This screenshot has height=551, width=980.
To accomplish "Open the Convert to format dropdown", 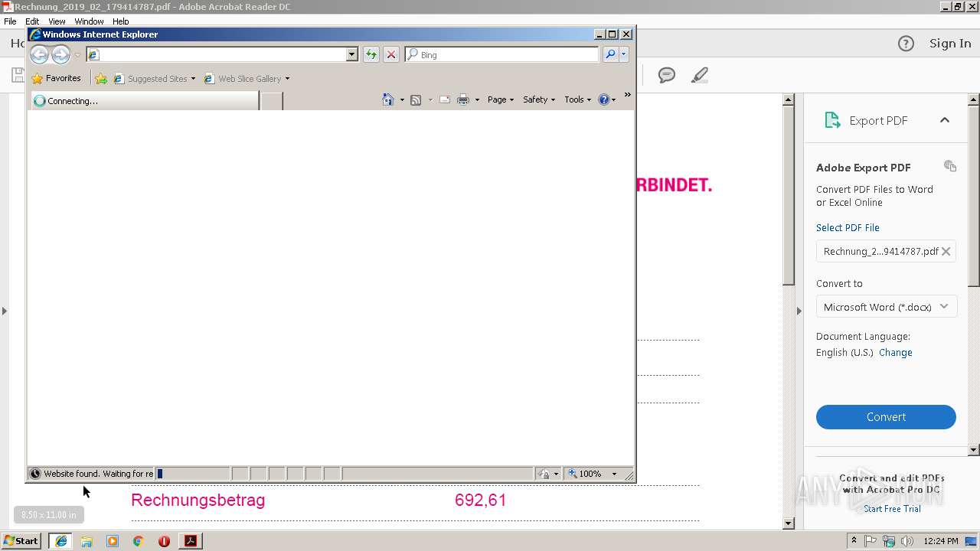I will coord(886,307).
